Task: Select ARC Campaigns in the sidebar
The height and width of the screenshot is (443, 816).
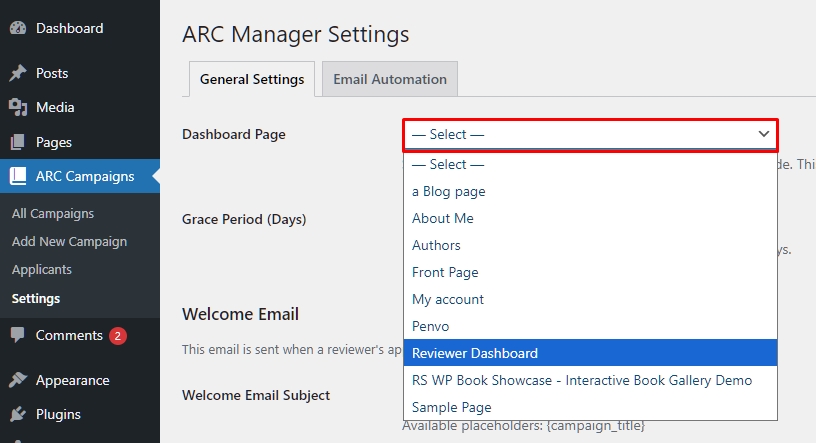Action: [x=80, y=176]
